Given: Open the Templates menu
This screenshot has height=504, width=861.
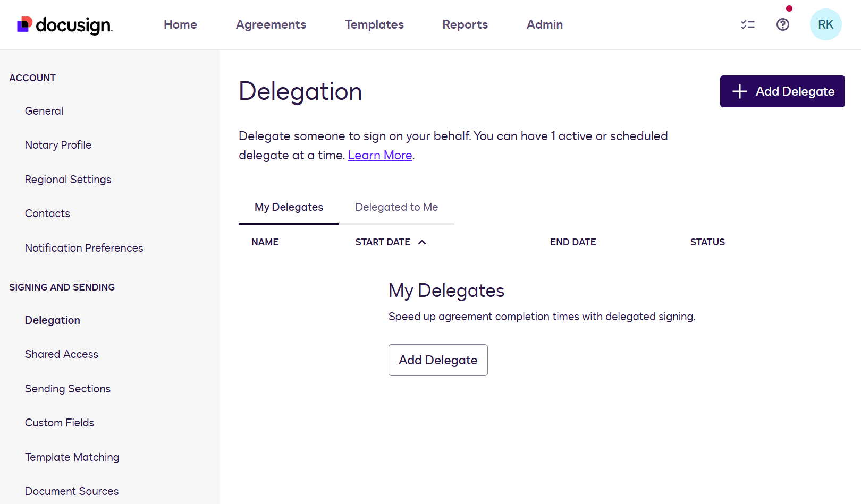Looking at the screenshot, I should coord(374,24).
